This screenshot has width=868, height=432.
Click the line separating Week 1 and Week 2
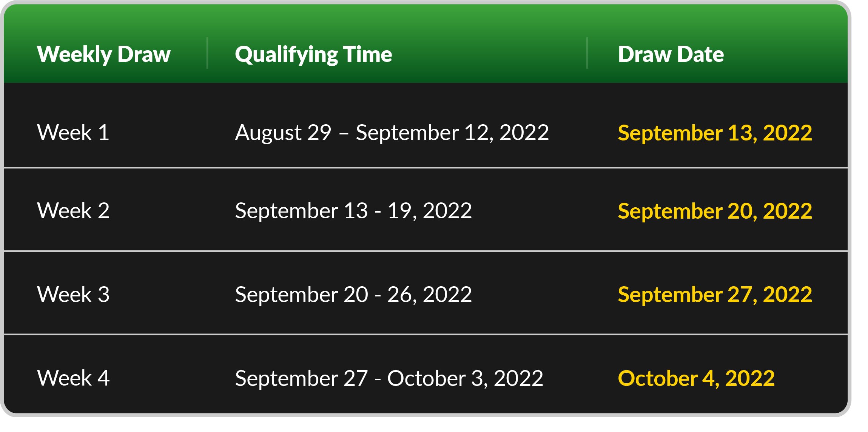426,167
